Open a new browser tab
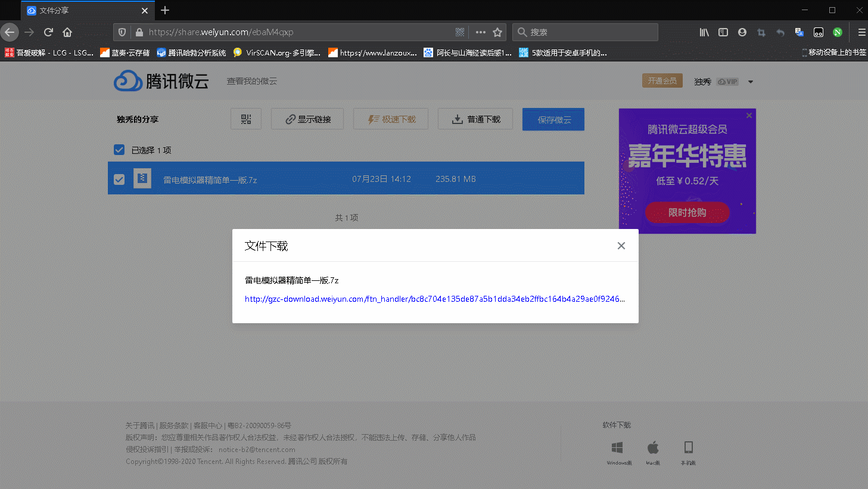The width and height of the screenshot is (868, 489). coord(165,10)
